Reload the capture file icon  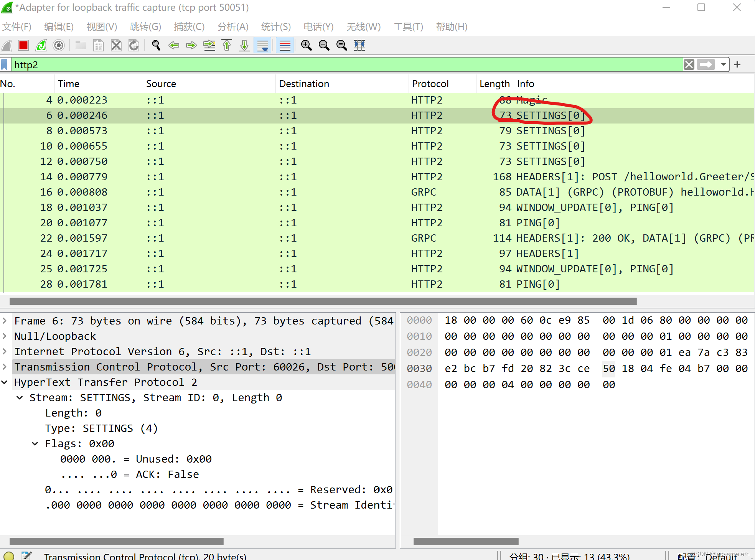click(134, 46)
